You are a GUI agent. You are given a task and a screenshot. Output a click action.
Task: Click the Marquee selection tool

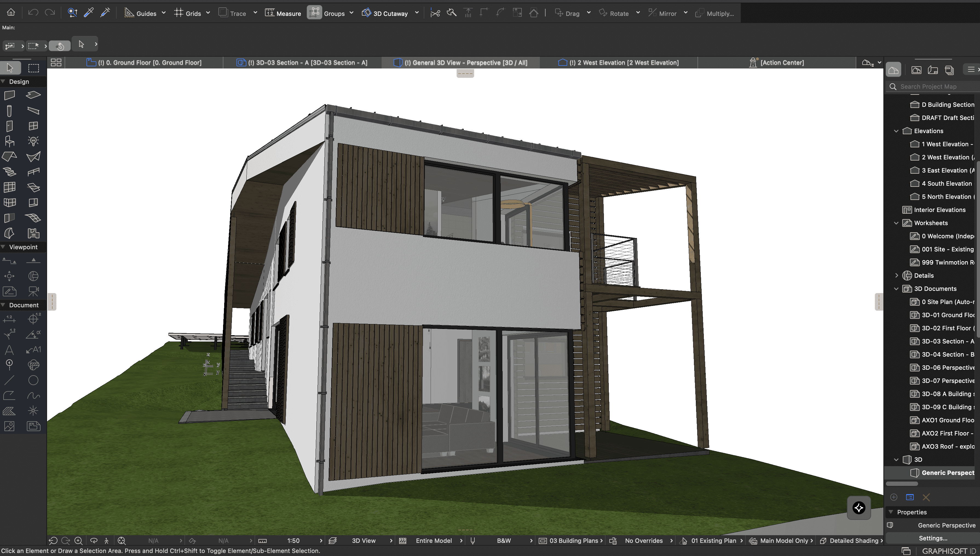click(x=34, y=68)
